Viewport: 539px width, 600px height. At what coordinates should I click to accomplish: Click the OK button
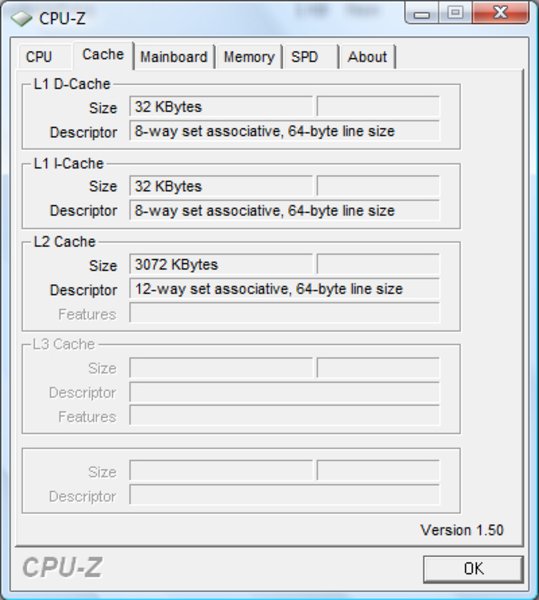(473, 569)
